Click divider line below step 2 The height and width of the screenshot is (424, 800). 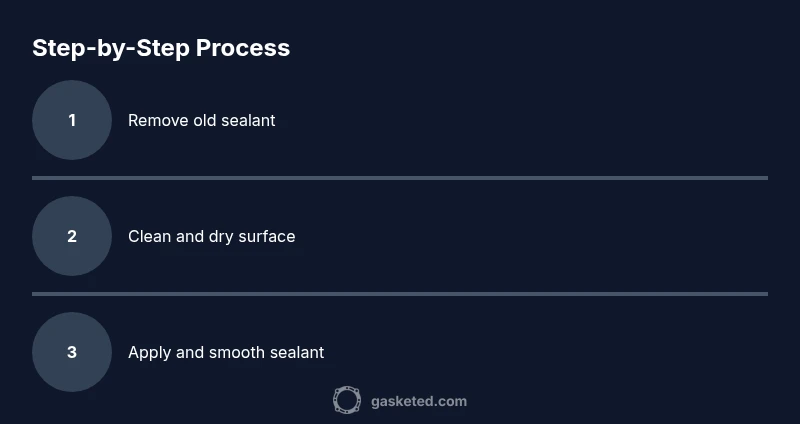(400, 294)
